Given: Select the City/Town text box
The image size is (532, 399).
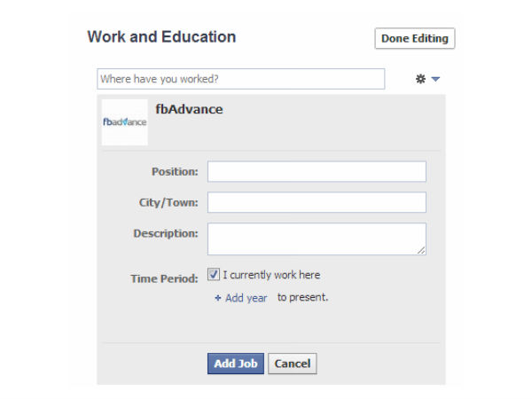Looking at the screenshot, I should pos(317,202).
